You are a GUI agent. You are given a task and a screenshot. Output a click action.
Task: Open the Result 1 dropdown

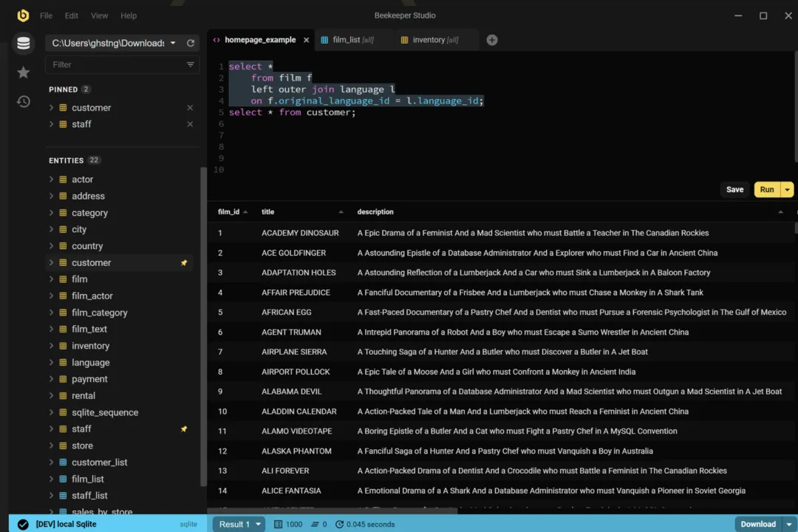pyautogui.click(x=238, y=524)
